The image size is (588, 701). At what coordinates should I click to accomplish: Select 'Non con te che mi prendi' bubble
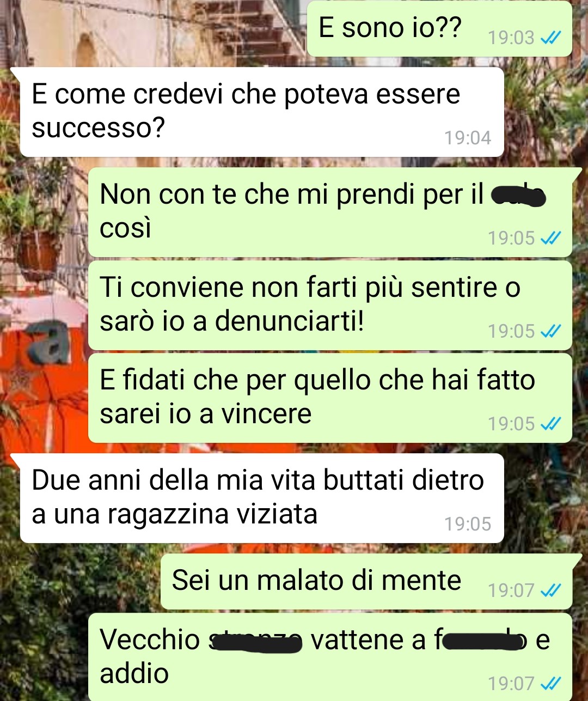tap(331, 212)
